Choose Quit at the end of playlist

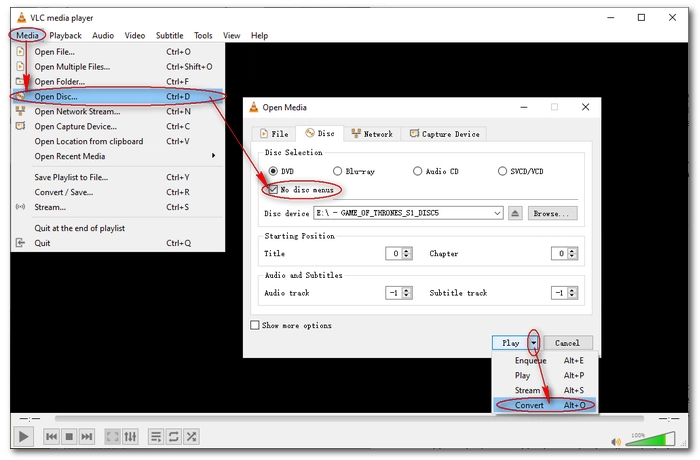[x=118, y=228]
